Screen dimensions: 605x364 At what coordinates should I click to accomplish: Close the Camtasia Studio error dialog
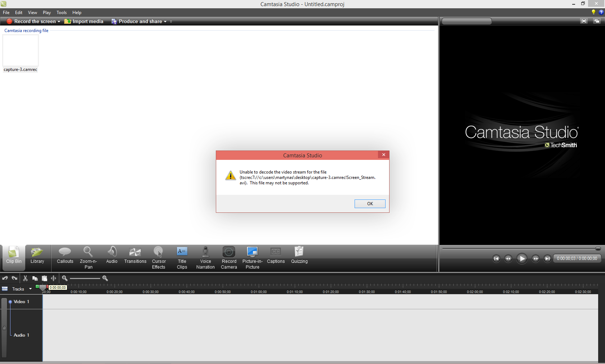(x=384, y=155)
